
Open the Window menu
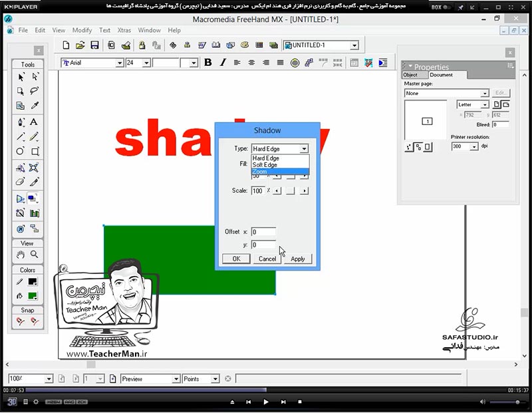[x=149, y=30]
